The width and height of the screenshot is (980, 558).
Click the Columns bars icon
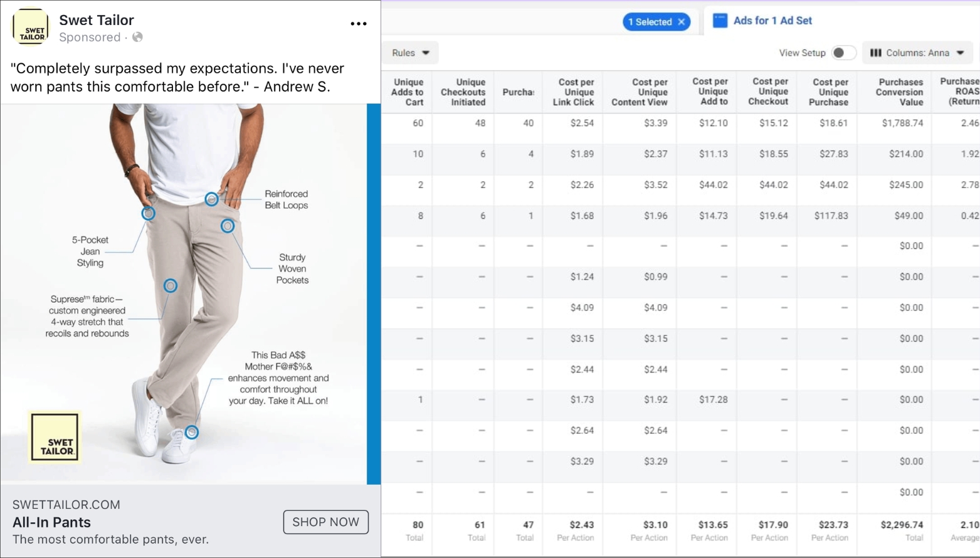[x=876, y=53]
